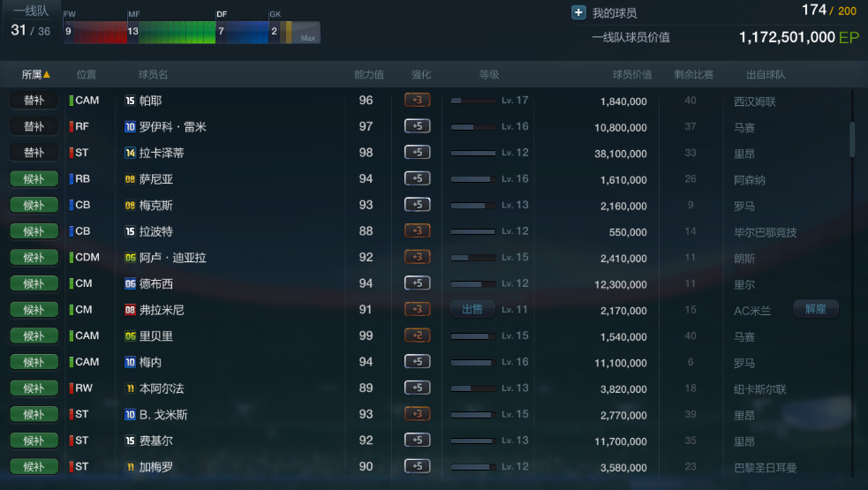868x490 pixels.
Task: Click 罗伊科·雷米's blue number 10 card icon
Action: (130, 127)
